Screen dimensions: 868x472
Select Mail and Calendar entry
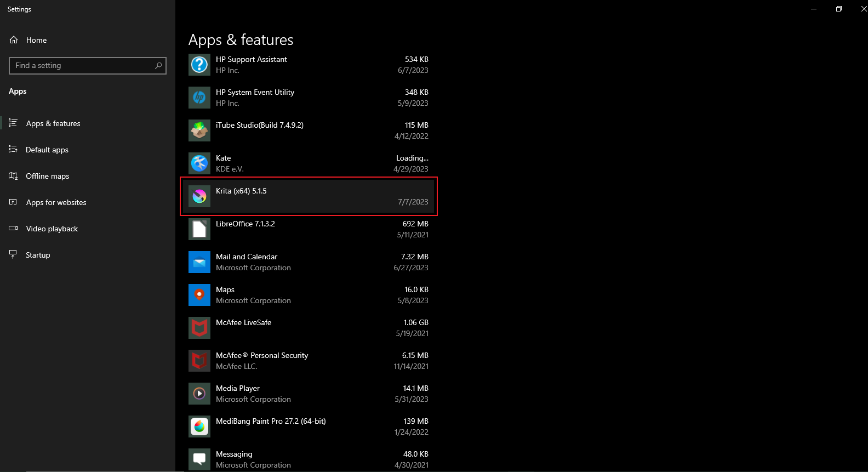[247, 257]
